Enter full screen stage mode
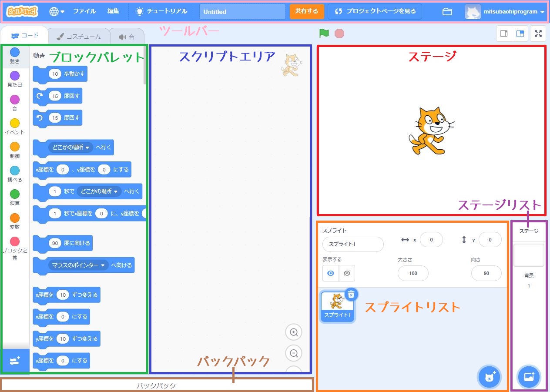 [x=538, y=34]
